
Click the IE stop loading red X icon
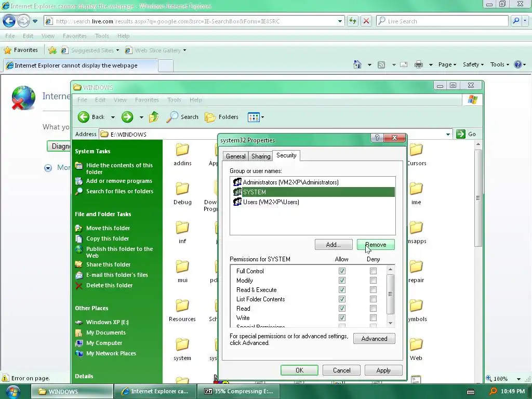click(x=366, y=21)
